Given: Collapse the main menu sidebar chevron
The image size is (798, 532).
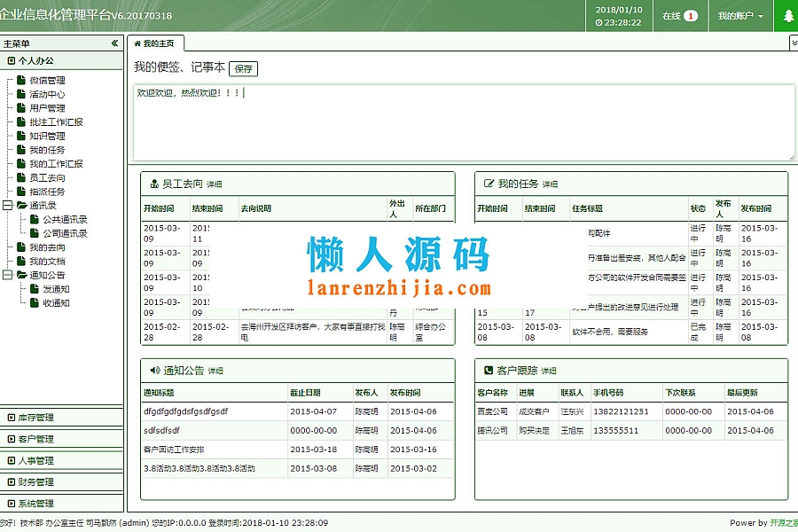Looking at the screenshot, I should 114,43.
